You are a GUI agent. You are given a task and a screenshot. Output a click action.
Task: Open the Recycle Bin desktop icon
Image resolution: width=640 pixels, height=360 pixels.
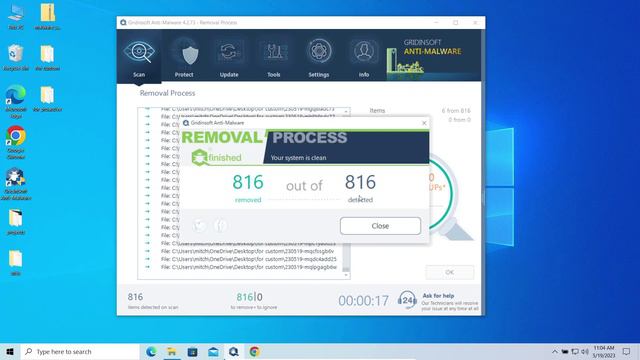[16, 58]
